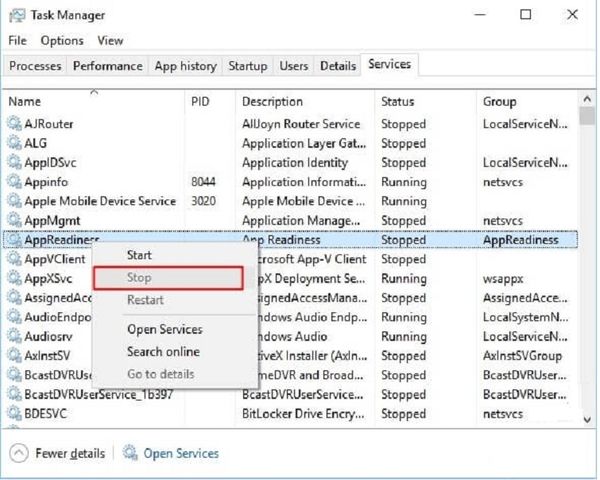Viewport: 600px width, 480px height.
Task: Click the AJRouter service gear icon
Action: tap(14, 124)
